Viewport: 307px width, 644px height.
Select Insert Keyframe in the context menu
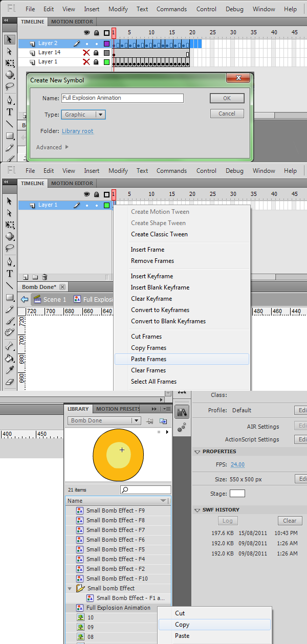(x=182, y=276)
